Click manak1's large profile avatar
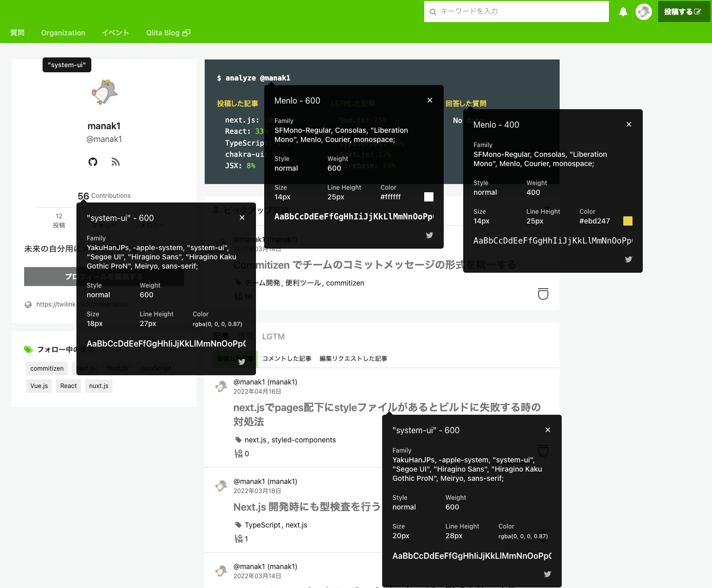The width and height of the screenshot is (712, 588). tap(104, 92)
